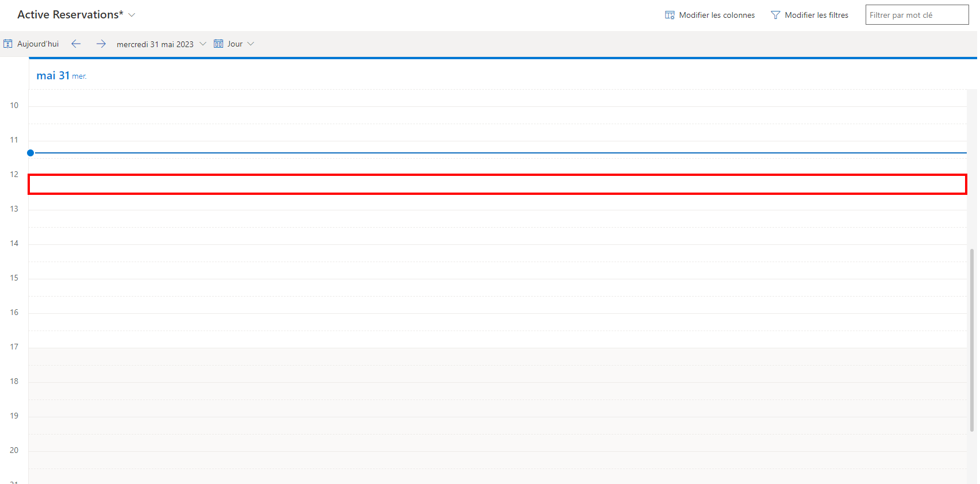
Task: Select the 16:00 time slot row
Action: (498, 322)
